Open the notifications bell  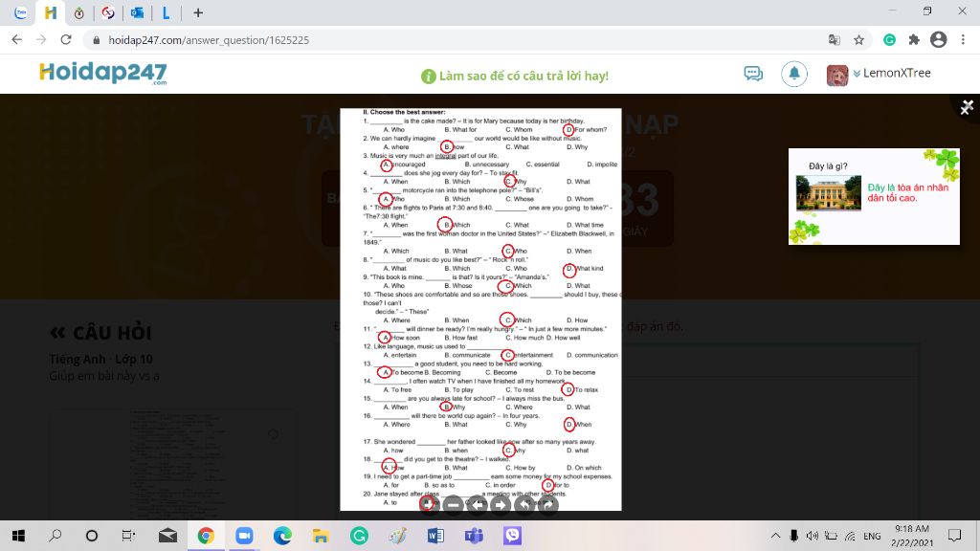click(793, 74)
